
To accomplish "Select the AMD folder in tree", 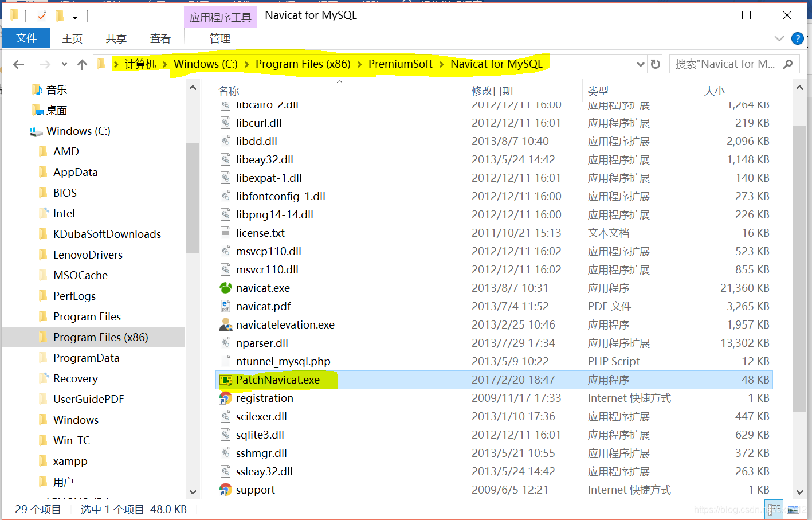I will click(x=66, y=151).
